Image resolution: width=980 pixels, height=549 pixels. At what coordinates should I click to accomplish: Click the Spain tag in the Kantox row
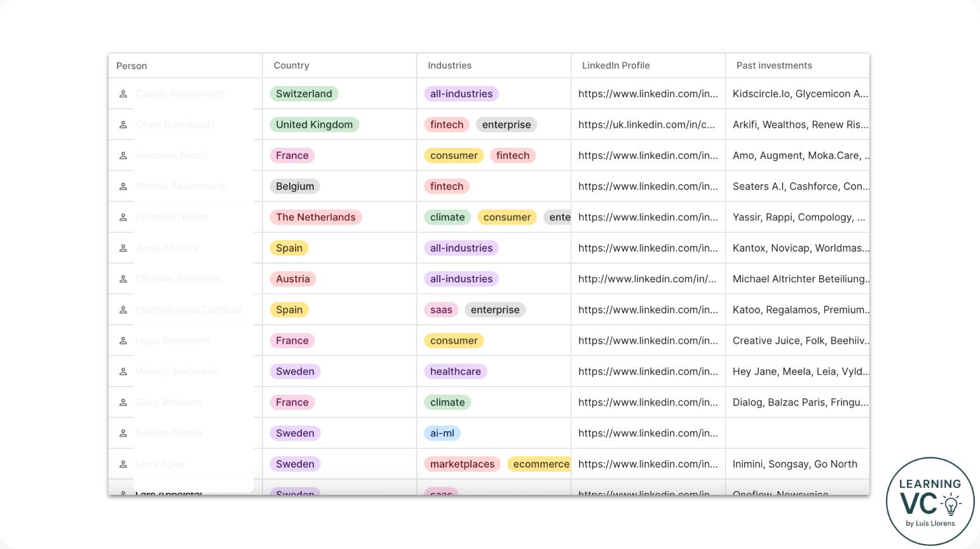point(289,248)
